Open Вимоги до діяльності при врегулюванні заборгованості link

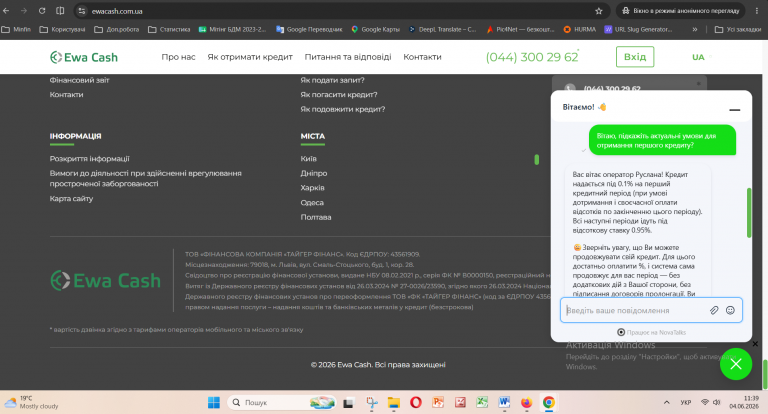pos(145,178)
